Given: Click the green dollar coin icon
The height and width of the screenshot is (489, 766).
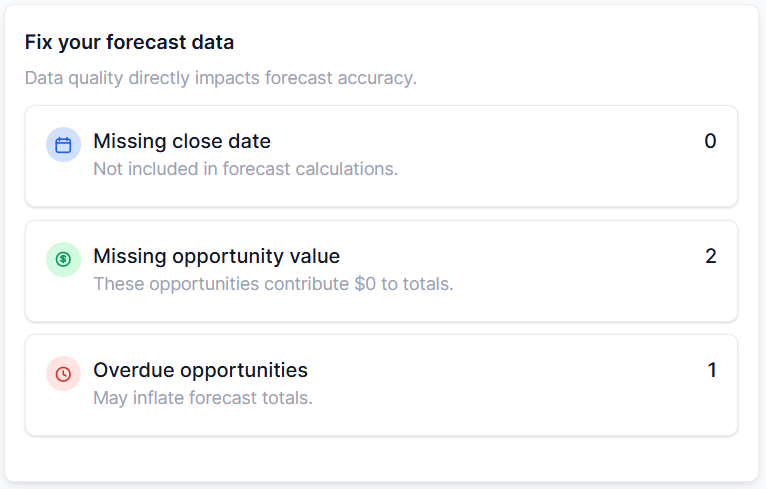Looking at the screenshot, I should [x=63, y=259].
